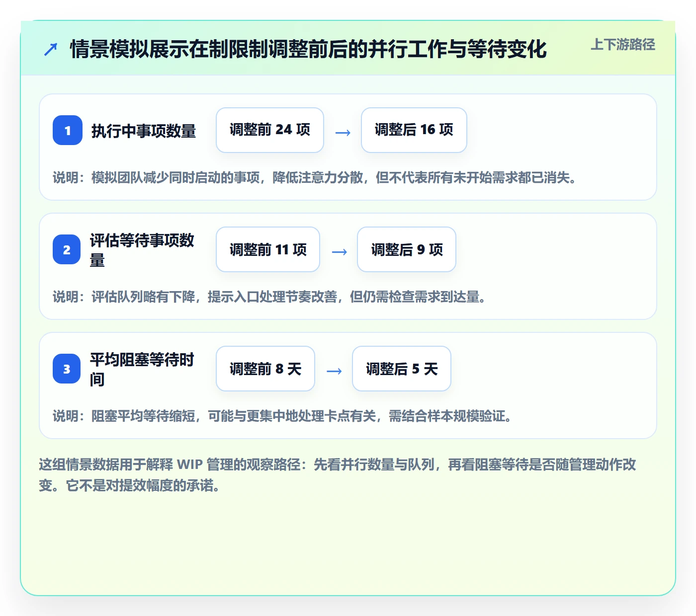Screen dimensions: 696x616
Task: Select the blue step badge numbered 2
Action: click(x=67, y=249)
